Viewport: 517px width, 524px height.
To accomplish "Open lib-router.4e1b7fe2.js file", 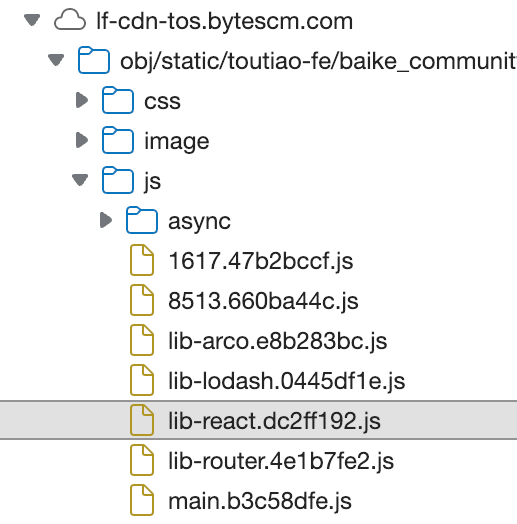I will (281, 461).
